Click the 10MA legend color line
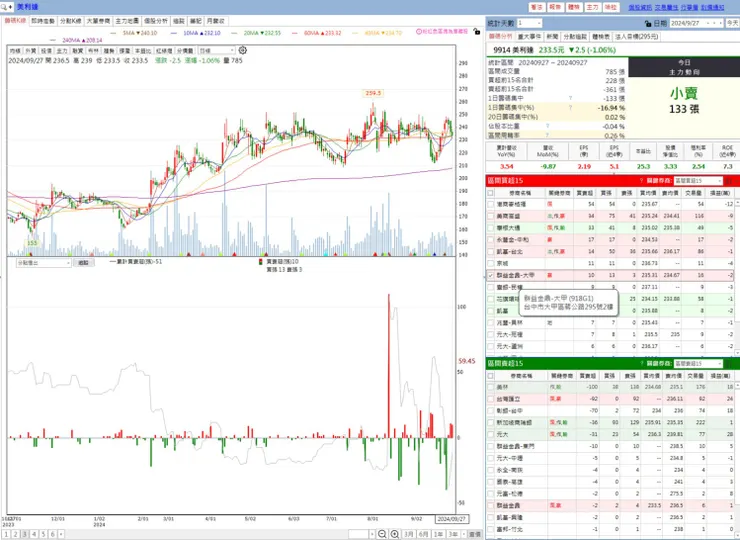This screenshot has height=540, width=740. (174, 33)
